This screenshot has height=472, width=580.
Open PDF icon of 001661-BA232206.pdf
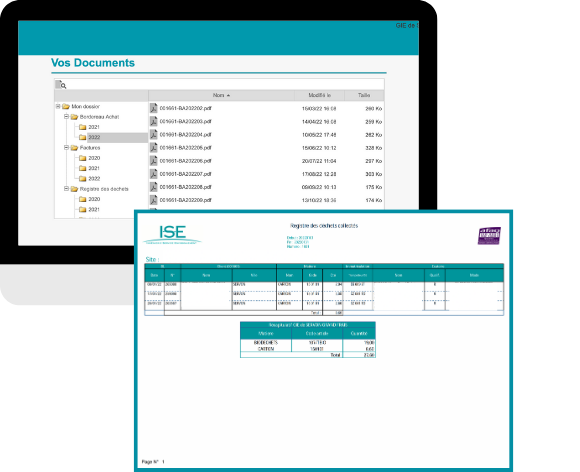tap(154, 161)
